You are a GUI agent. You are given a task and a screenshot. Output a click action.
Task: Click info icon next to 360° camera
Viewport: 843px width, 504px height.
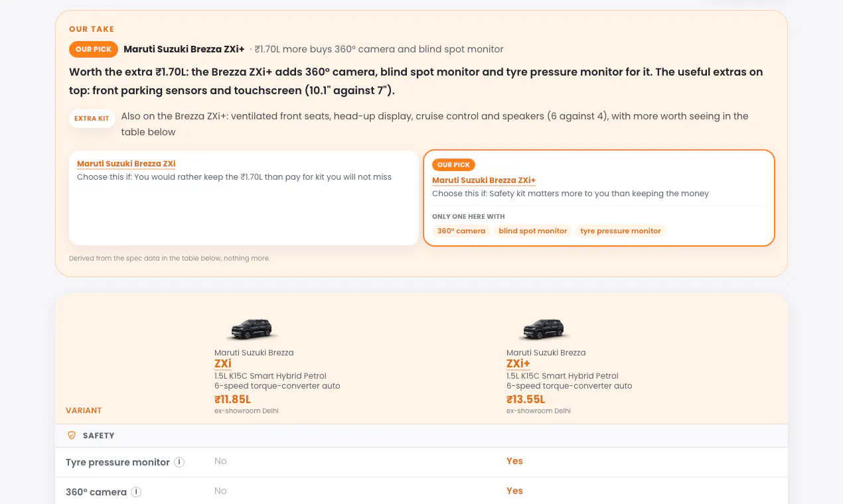[x=136, y=492]
